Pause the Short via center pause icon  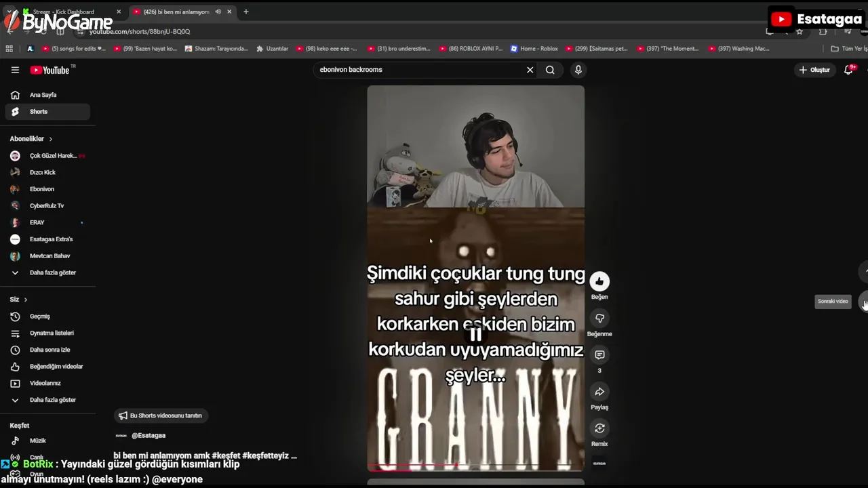(475, 334)
